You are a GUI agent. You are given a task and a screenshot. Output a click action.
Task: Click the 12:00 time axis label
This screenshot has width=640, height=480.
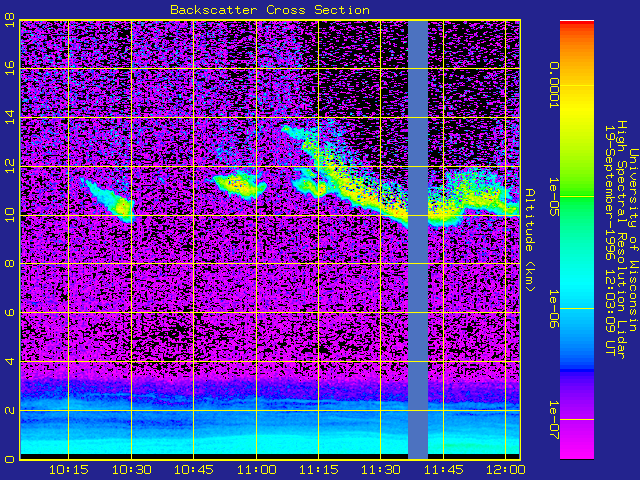[x=506, y=470]
